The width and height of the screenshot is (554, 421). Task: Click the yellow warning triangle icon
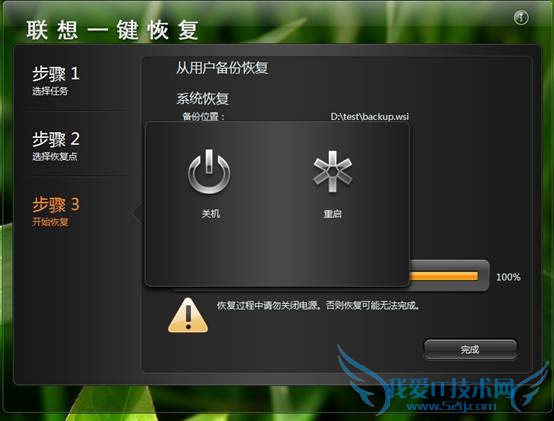pyautogui.click(x=188, y=315)
